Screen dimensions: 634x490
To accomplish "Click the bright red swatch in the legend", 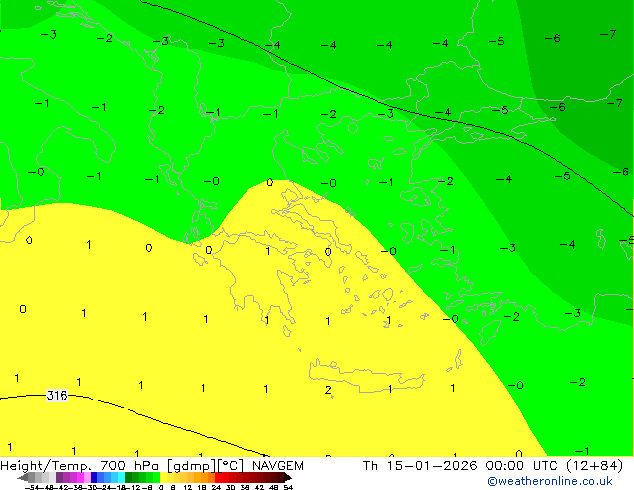I will coord(218,477).
